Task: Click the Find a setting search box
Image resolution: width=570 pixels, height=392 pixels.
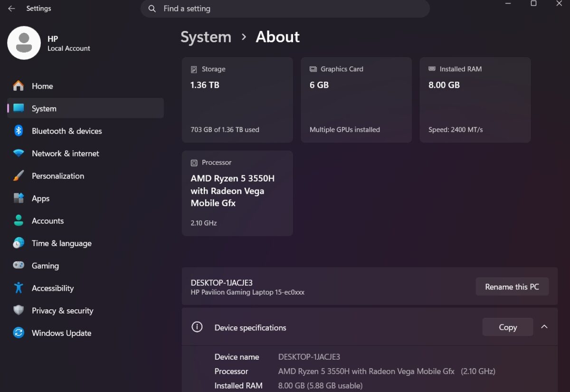Action: click(285, 9)
